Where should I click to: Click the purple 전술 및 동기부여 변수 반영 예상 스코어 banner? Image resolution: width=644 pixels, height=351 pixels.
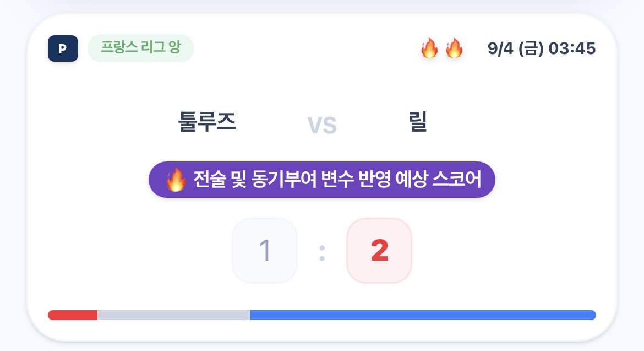(x=322, y=180)
